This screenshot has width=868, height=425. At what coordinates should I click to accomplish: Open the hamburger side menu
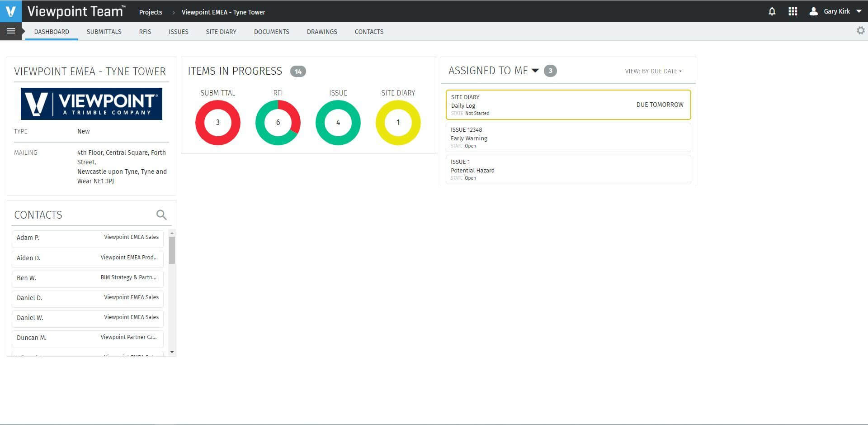(11, 31)
